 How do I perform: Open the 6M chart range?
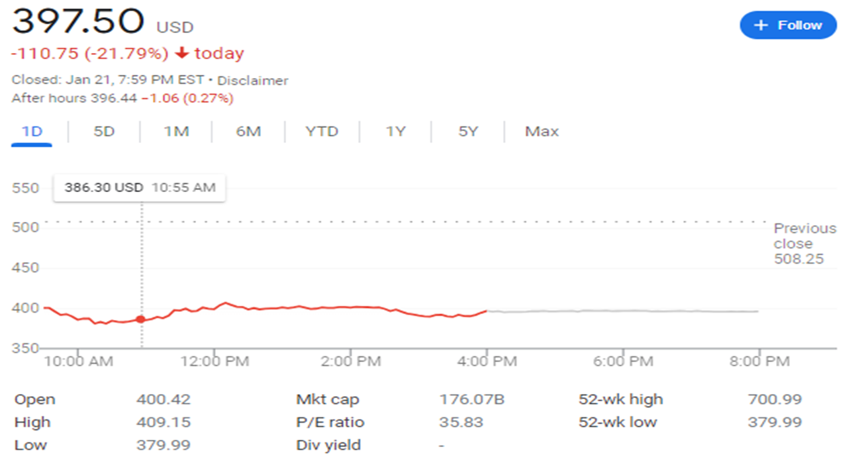pos(248,131)
